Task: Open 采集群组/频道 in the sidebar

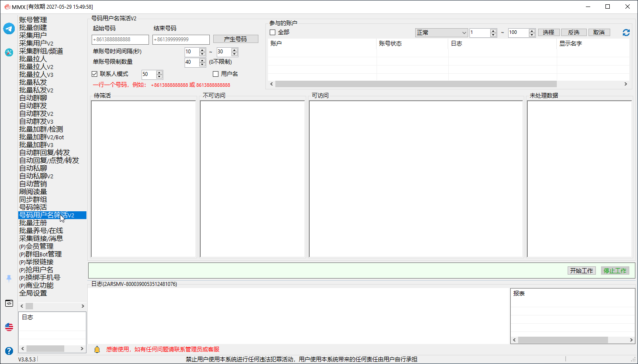Action: pyautogui.click(x=41, y=51)
